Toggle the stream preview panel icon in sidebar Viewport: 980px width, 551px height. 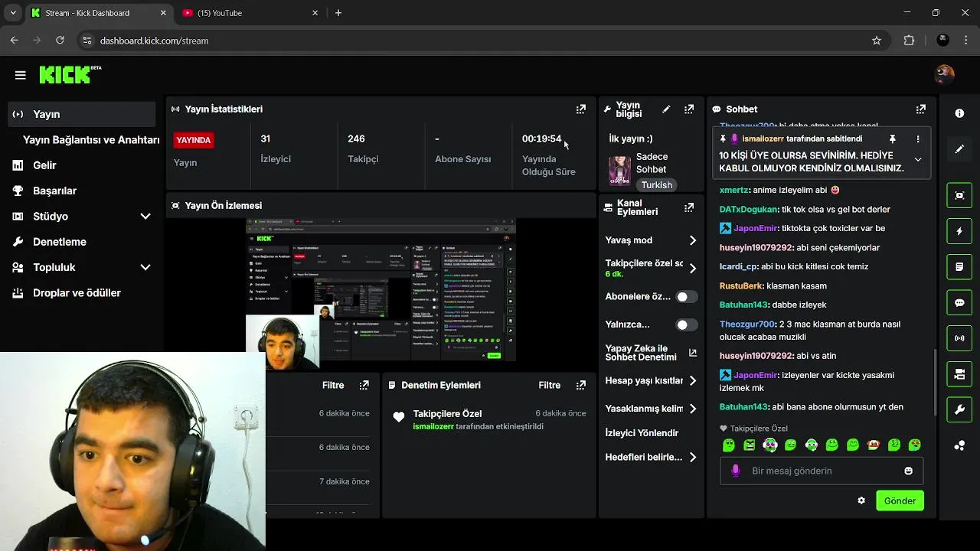tap(959, 195)
